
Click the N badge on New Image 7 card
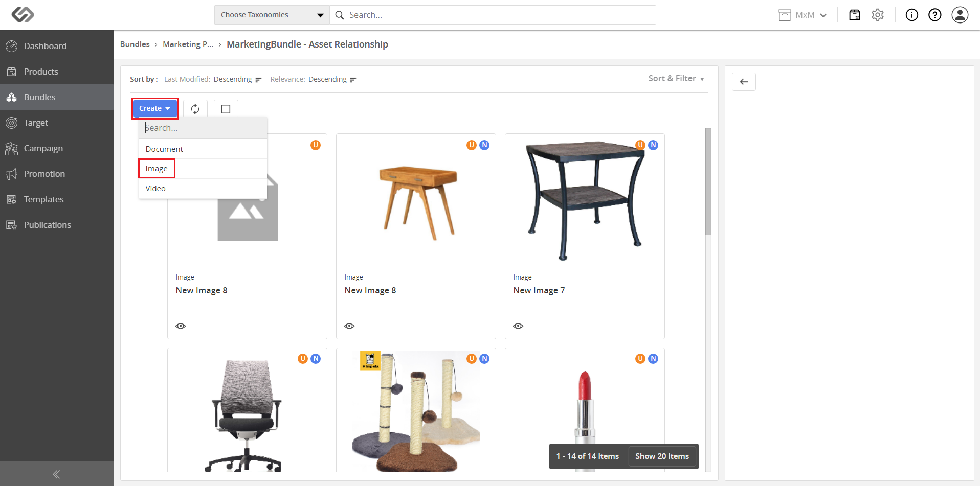(653, 145)
